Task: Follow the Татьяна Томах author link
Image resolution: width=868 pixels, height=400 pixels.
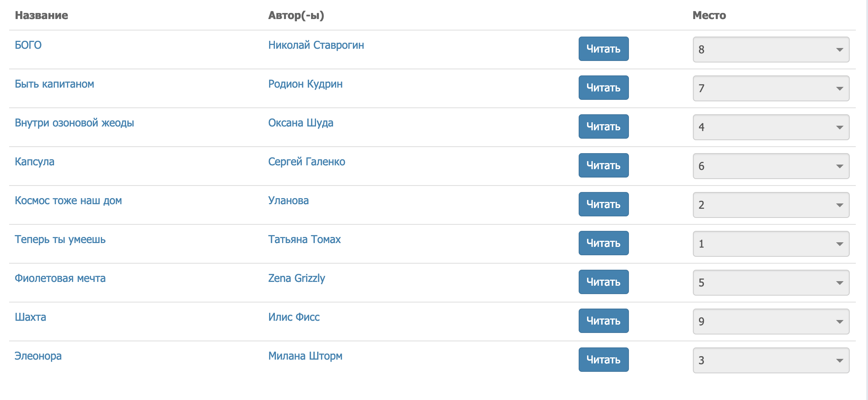Action: pyautogui.click(x=304, y=240)
